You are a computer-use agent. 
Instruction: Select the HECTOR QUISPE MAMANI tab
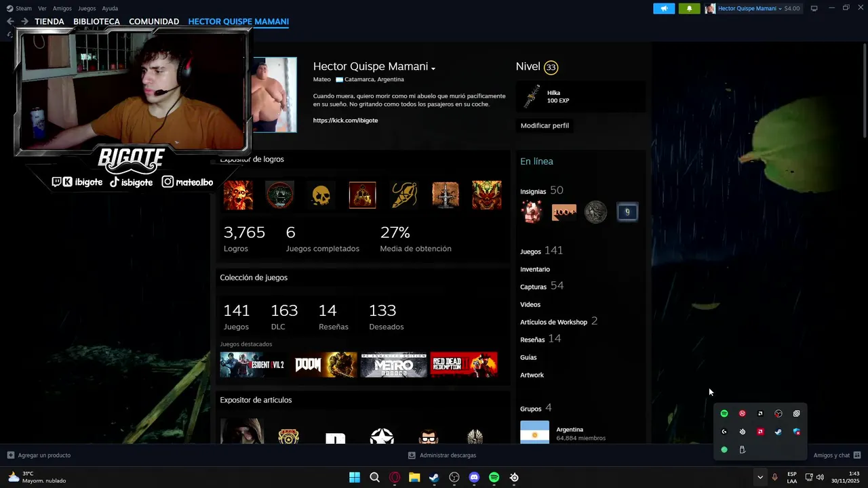[239, 22]
